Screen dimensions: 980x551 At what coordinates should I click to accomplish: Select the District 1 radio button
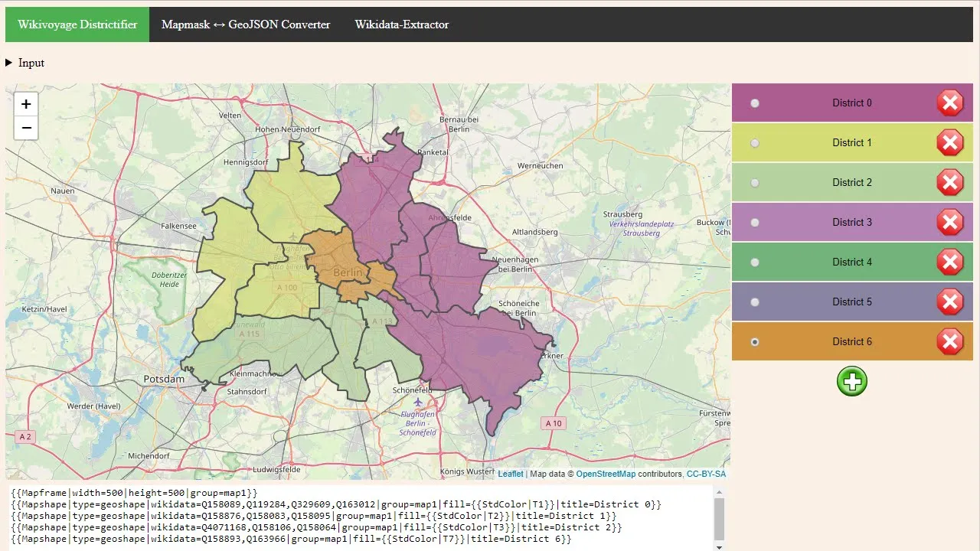(755, 143)
